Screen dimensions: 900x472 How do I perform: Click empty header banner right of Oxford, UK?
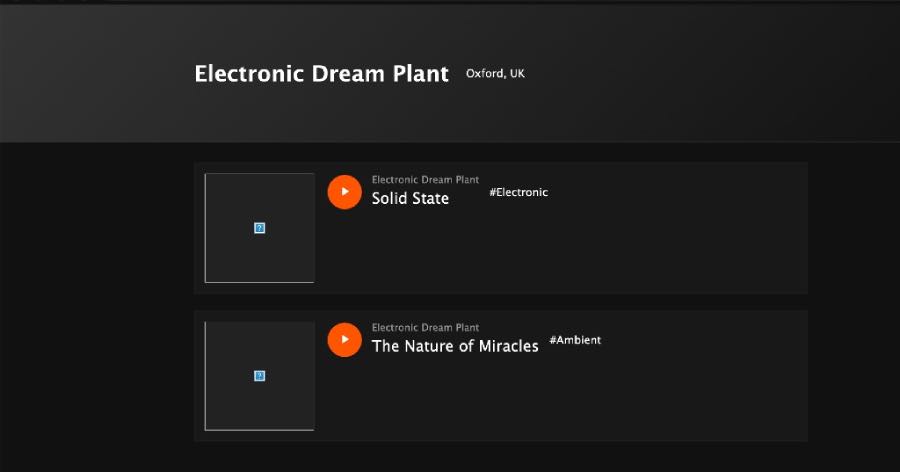tap(700, 75)
